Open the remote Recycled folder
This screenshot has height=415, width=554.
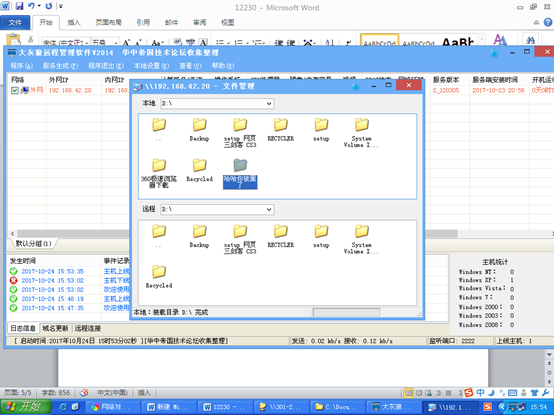159,277
